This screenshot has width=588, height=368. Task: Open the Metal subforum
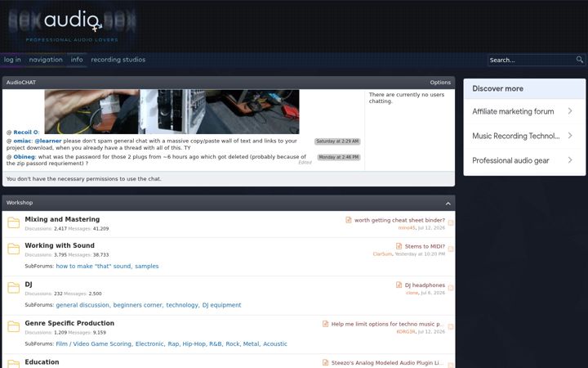tap(252, 344)
